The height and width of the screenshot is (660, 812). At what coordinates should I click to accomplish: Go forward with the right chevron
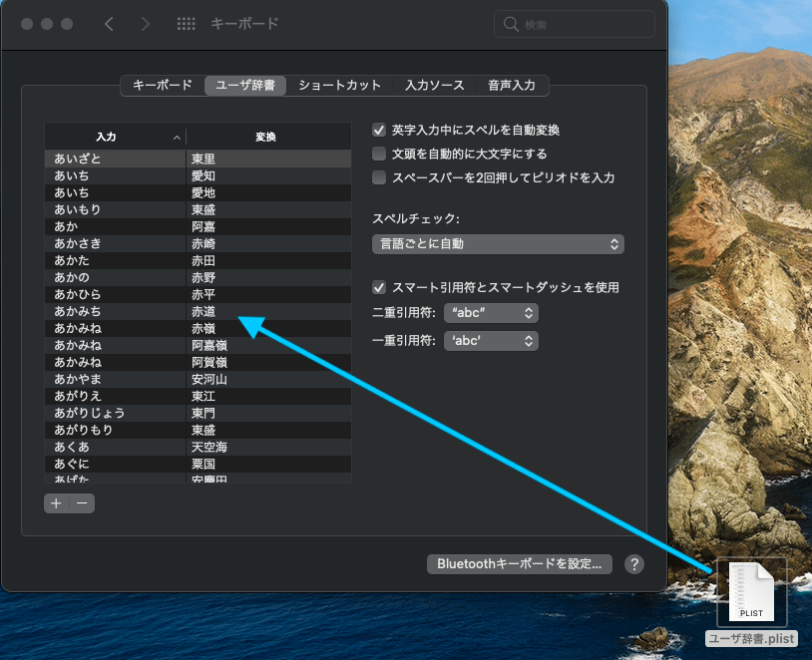pos(146,24)
